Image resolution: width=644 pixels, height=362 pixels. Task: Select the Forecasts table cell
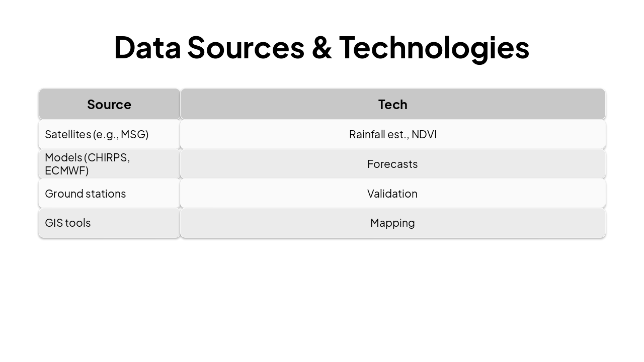[x=392, y=164]
